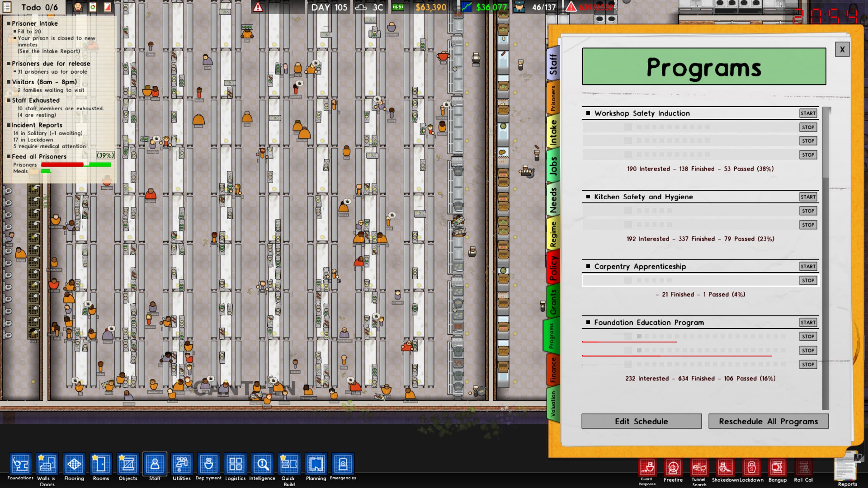Close the Programs report window
This screenshot has width=868, height=488.
[842, 50]
